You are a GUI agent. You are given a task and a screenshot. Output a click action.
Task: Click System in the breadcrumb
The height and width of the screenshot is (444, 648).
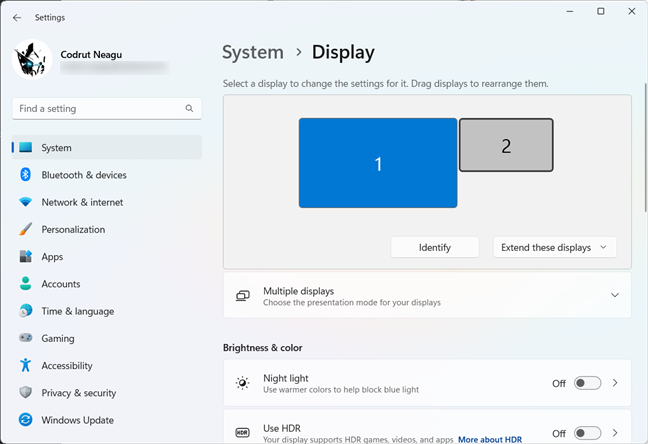(x=253, y=53)
